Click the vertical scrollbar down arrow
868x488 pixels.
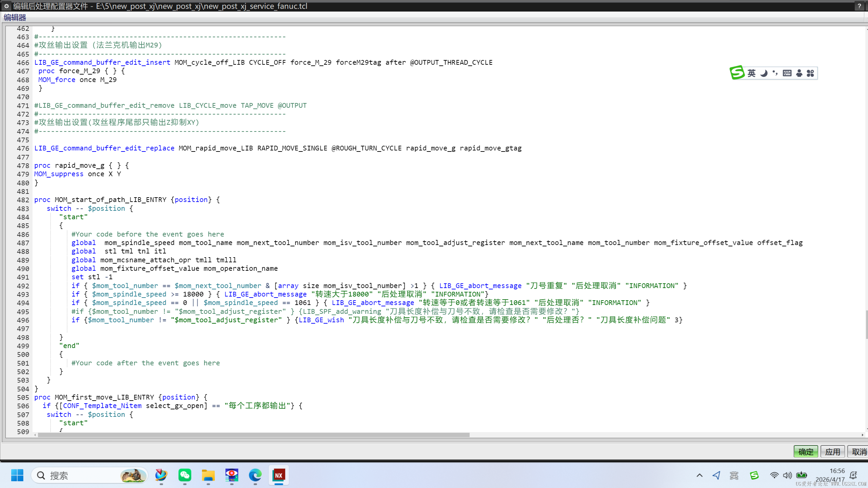tap(866, 430)
